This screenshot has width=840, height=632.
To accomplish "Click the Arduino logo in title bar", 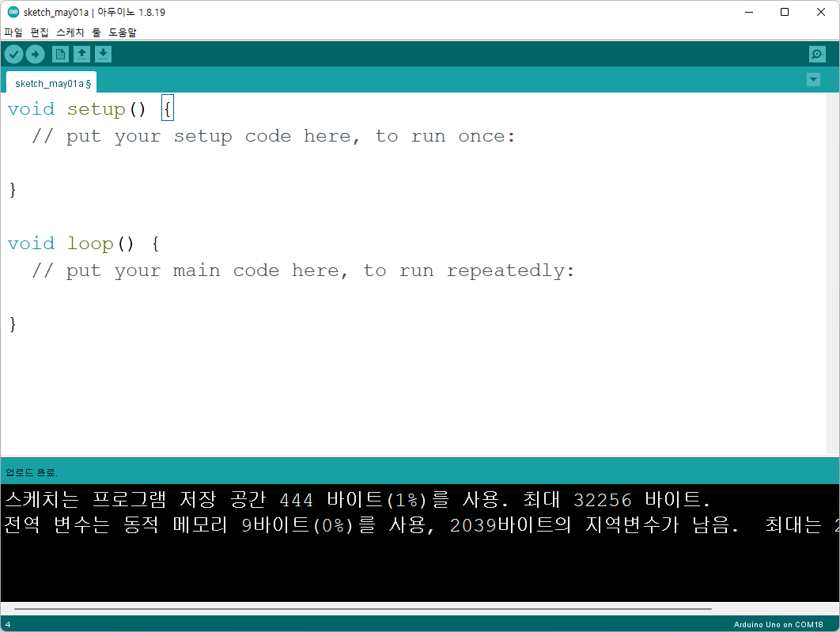I will [x=13, y=12].
